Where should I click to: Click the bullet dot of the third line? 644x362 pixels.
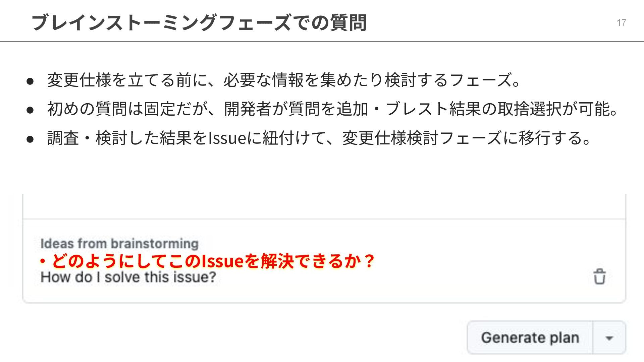point(30,139)
